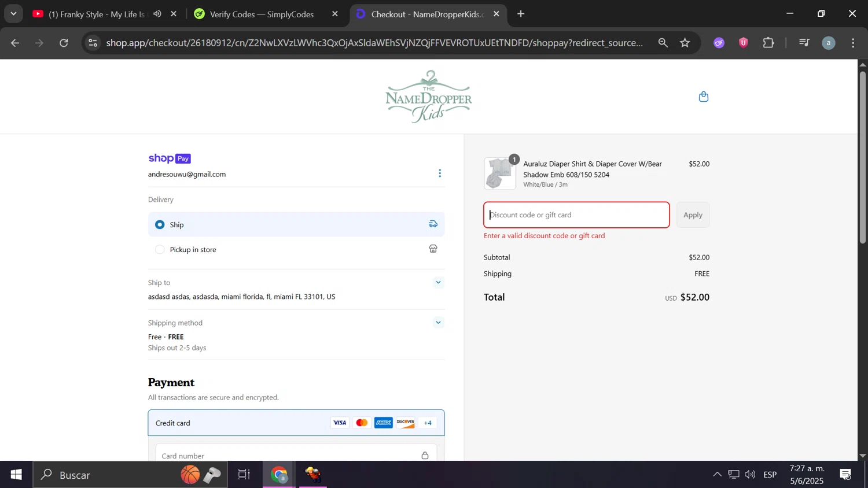The image size is (868, 488).
Task: Bookmark this page with the star
Action: [x=685, y=43]
